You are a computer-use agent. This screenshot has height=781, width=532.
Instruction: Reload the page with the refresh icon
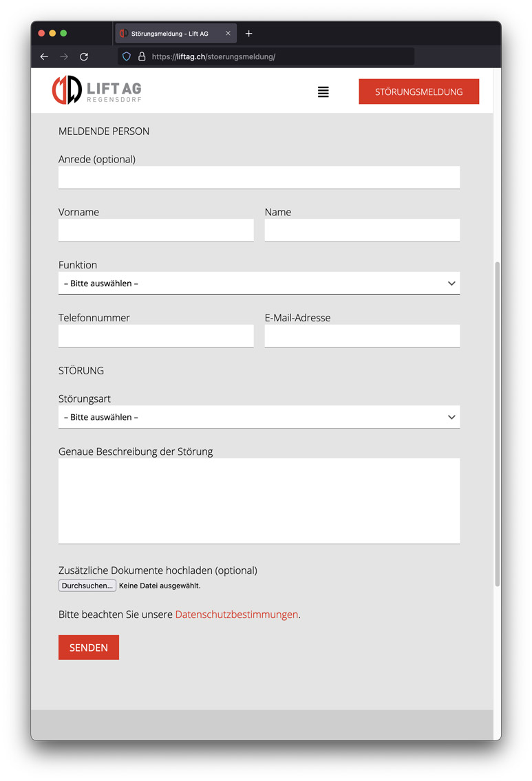(x=84, y=57)
